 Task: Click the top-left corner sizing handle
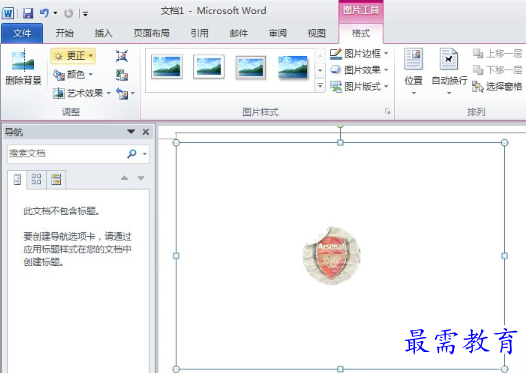click(176, 143)
